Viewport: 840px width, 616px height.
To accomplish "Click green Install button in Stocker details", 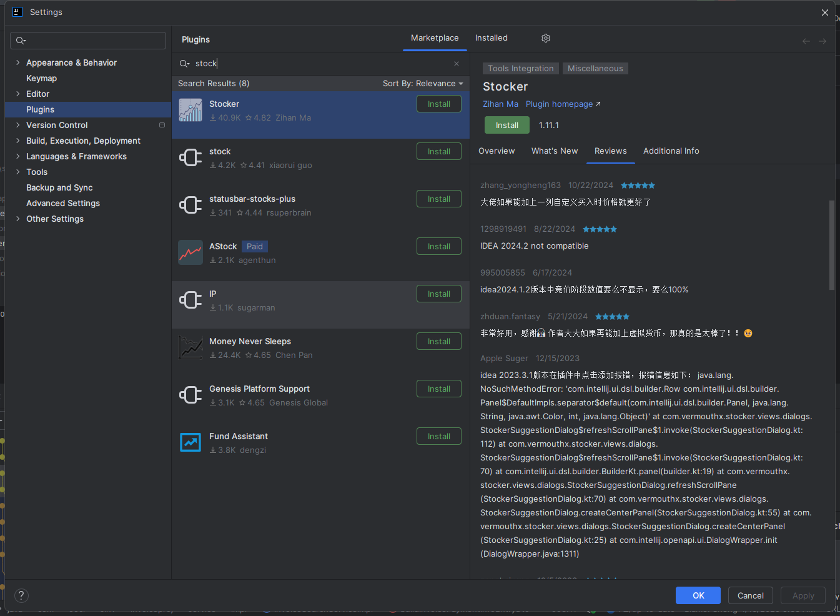I will pos(507,125).
